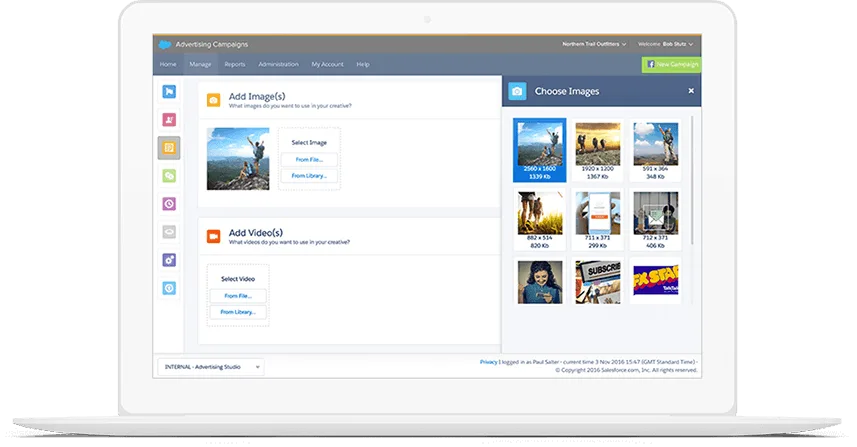Click the New Campaign button
The image size is (857, 447).
[x=672, y=64]
